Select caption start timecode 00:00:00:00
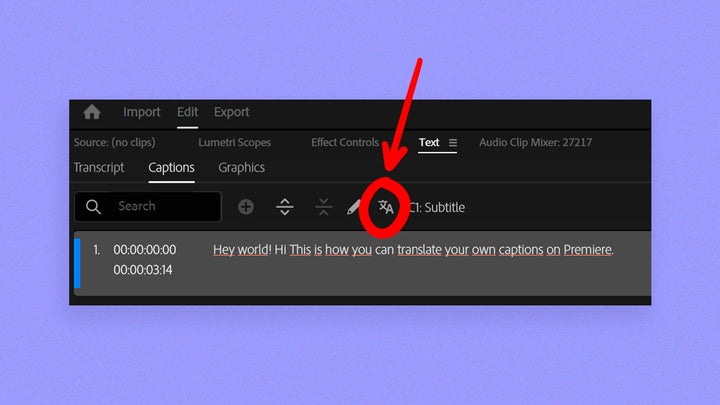The image size is (720, 405). click(x=145, y=250)
